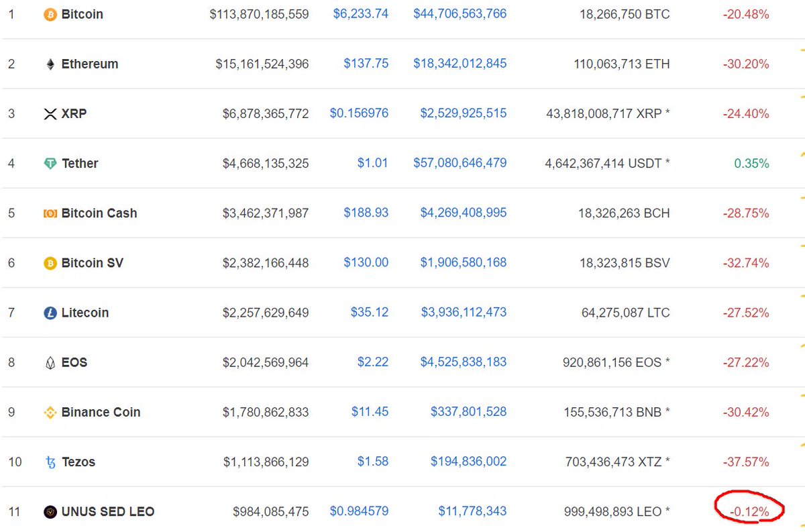The width and height of the screenshot is (805, 532).
Task: Click Tezos price $1.58
Action: [x=373, y=461]
